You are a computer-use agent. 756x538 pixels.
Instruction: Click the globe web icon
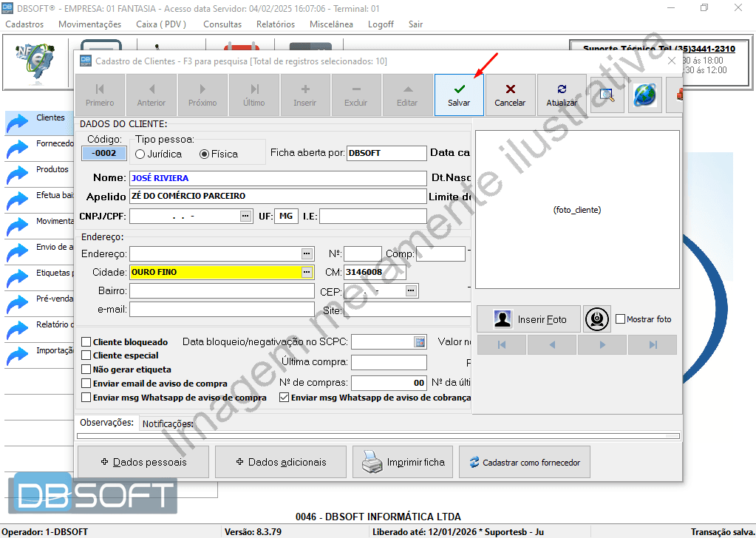644,95
